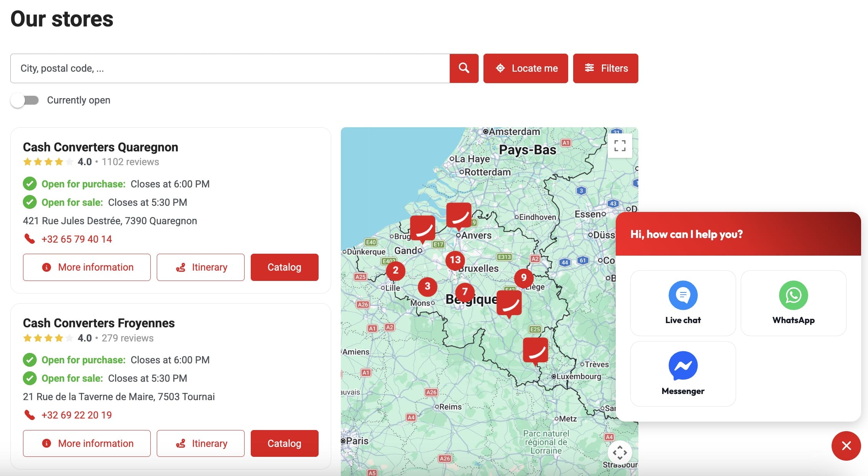This screenshot has width=868, height=476.
Task: Expand the cluster marker showing 13 stores
Action: click(x=455, y=260)
